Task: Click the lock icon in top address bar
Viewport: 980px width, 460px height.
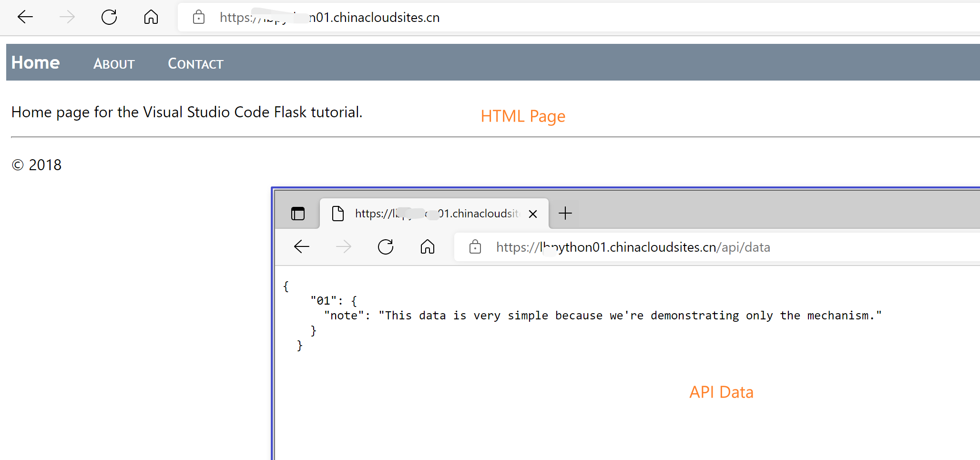Action: pos(199,18)
